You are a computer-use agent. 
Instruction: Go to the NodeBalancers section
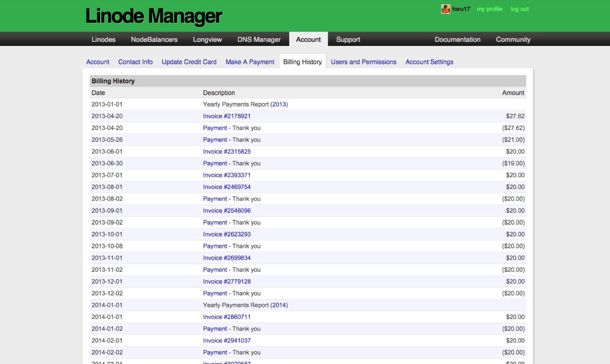pyautogui.click(x=154, y=39)
